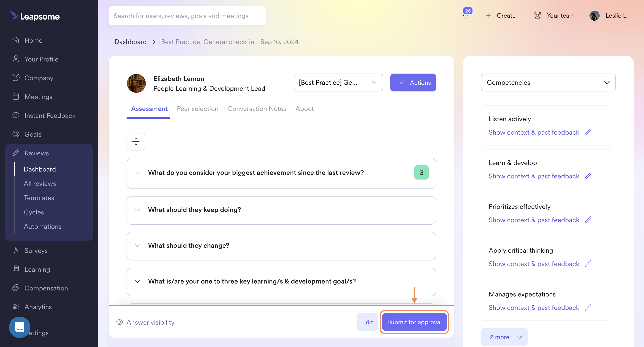The height and width of the screenshot is (347, 644).
Task: Open Automations in sidebar
Action: point(42,226)
